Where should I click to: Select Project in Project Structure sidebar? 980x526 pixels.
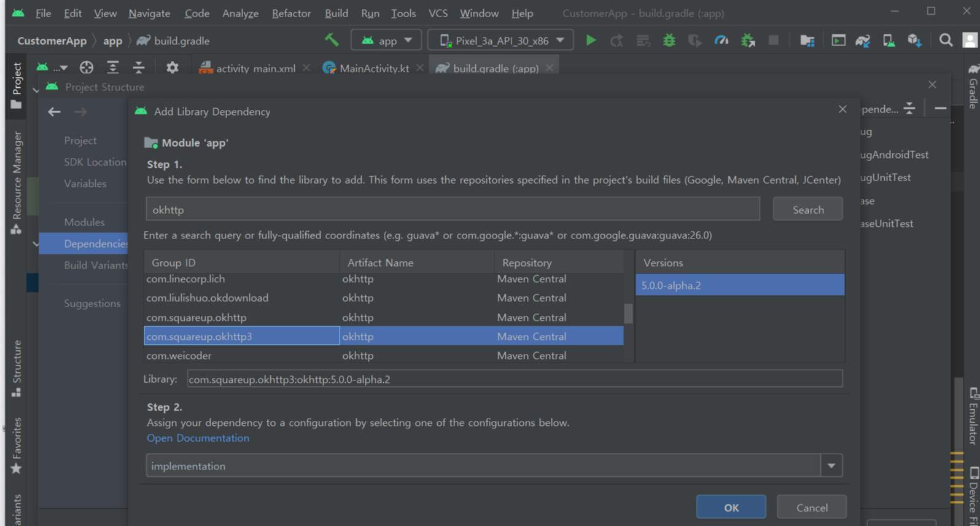point(80,140)
